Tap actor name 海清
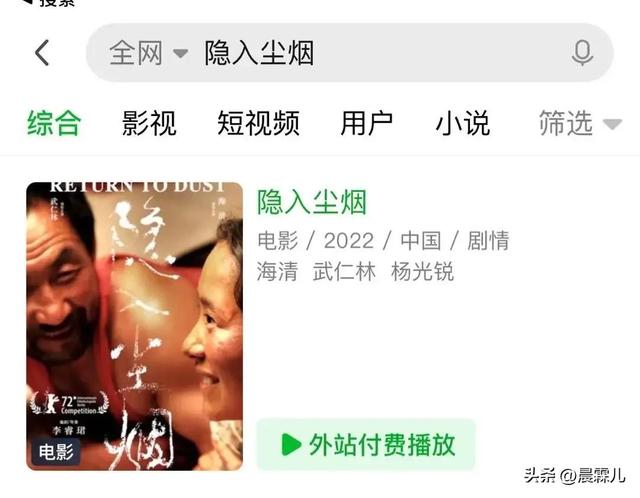 [x=278, y=272]
